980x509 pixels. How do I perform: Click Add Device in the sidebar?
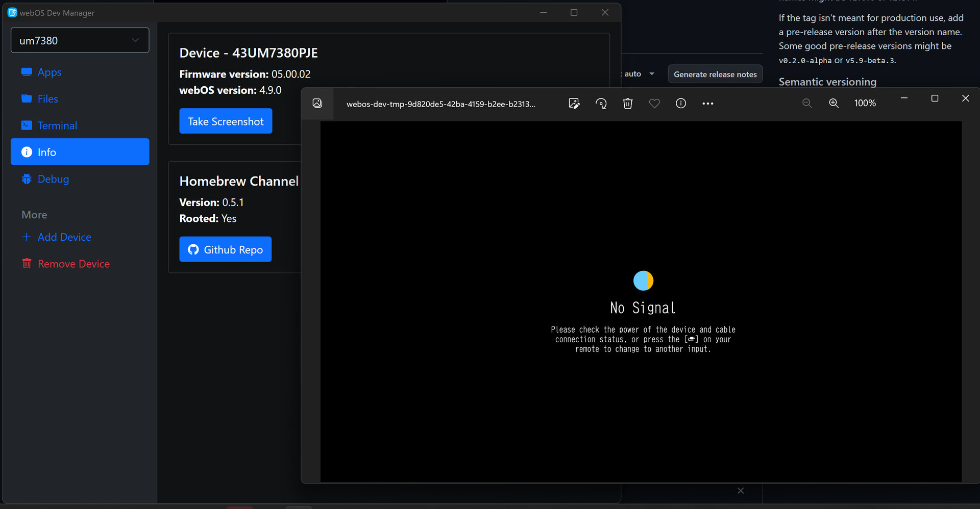point(64,237)
